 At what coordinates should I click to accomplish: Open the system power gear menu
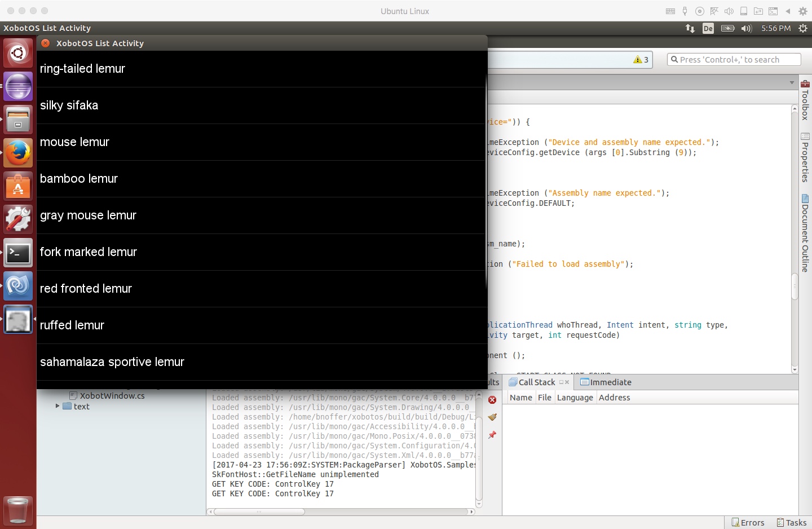803,28
